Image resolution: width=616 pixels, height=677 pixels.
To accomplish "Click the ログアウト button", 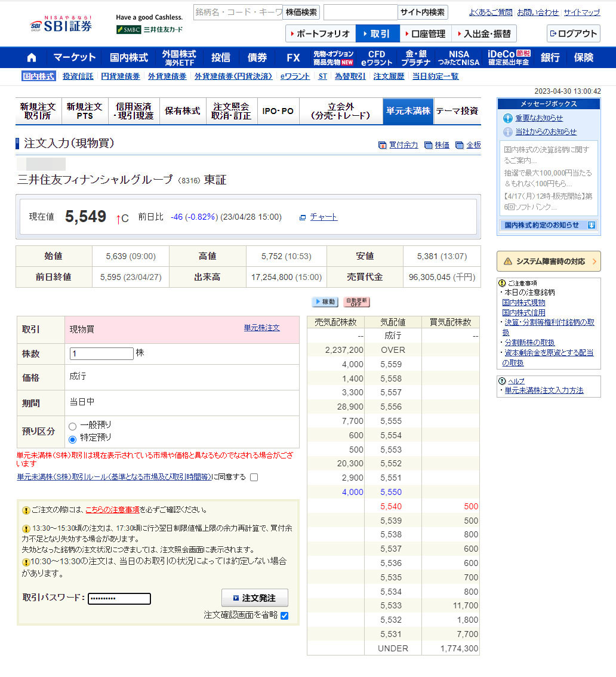I will coord(573,34).
